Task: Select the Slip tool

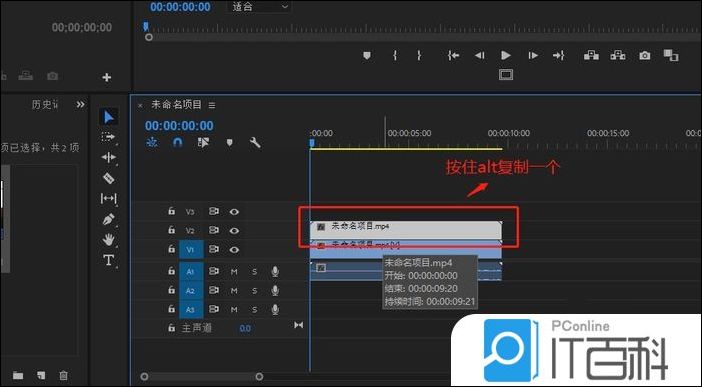Action: 108,198
